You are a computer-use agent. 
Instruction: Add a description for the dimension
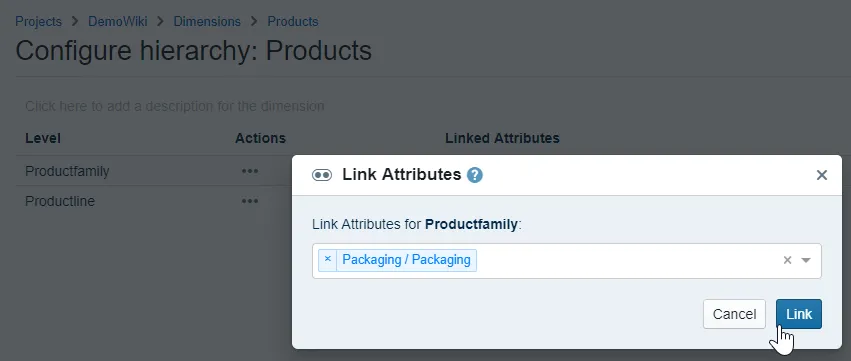(175, 106)
